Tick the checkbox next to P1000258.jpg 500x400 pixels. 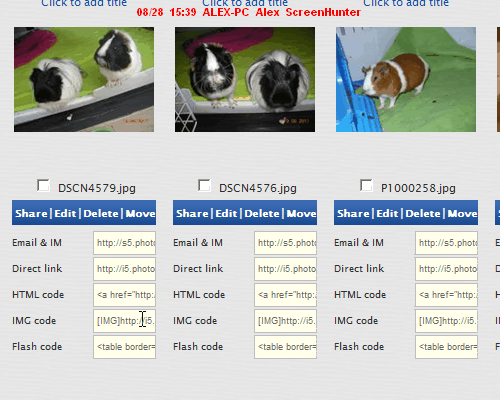point(366,186)
